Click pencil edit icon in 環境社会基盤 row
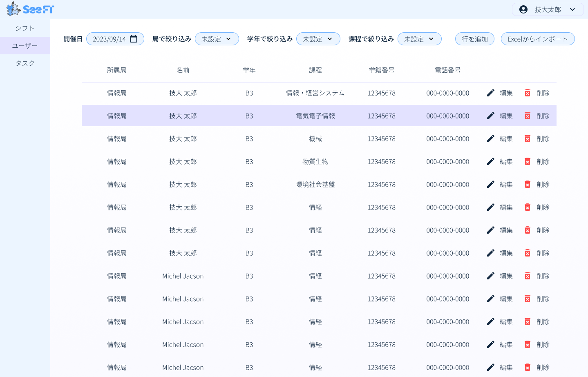This screenshot has height=377, width=588. tap(490, 185)
